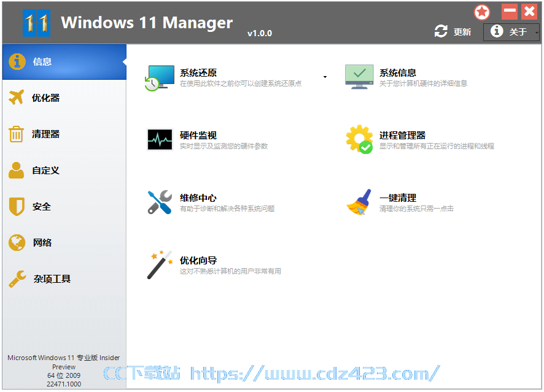Click the 杂项工具 (Misc Tools) wrench icon
Screen dimensions: 544x392
(17, 279)
